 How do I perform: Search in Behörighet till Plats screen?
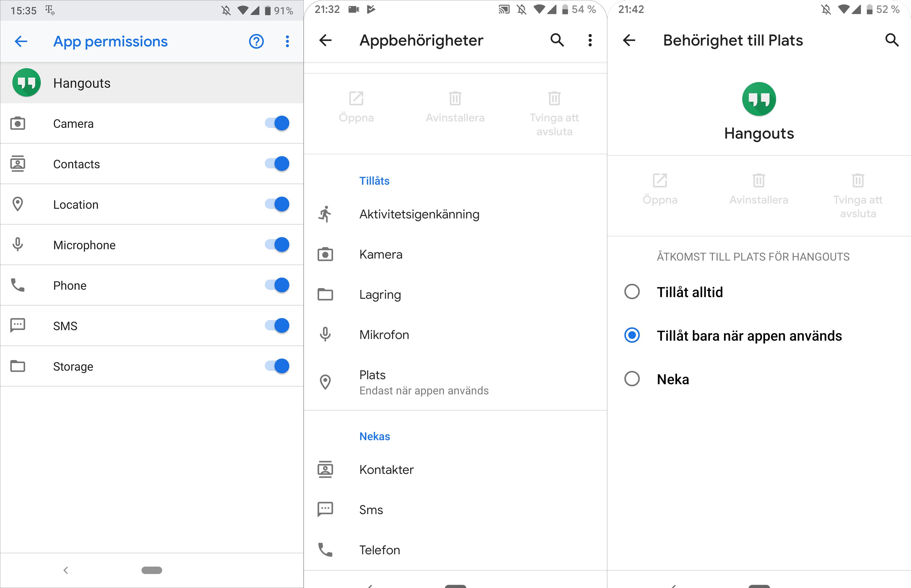pos(892,40)
